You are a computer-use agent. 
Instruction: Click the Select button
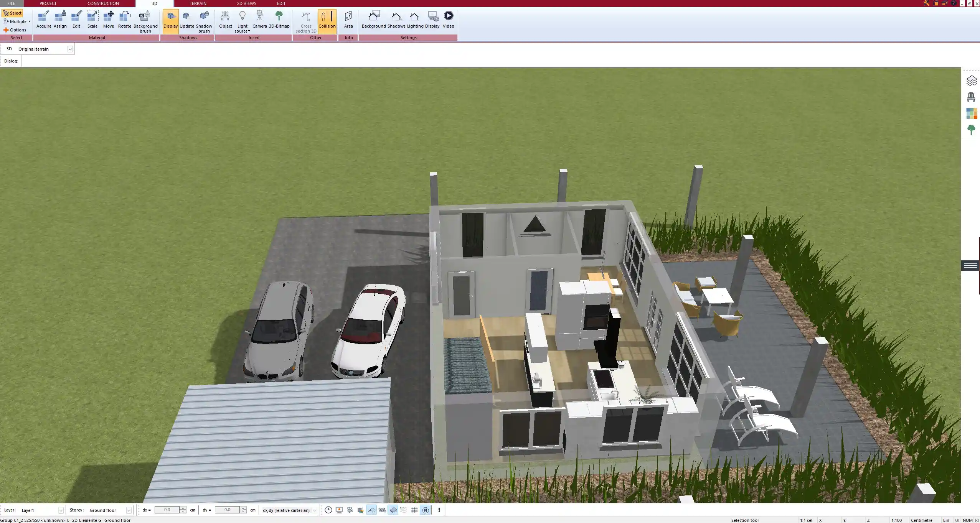13,13
